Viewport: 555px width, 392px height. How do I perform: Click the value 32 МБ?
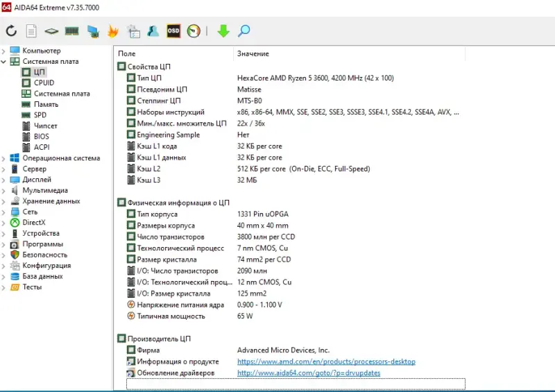click(x=247, y=180)
